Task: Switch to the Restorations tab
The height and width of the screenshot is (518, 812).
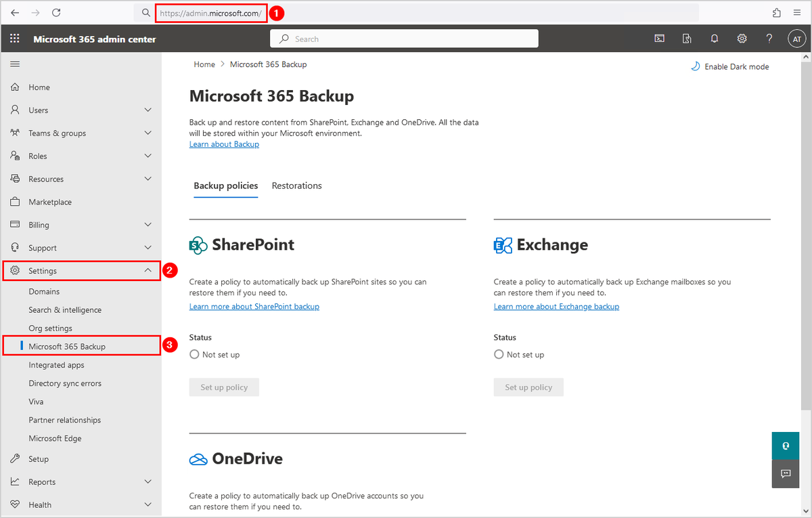Action: 297,186
